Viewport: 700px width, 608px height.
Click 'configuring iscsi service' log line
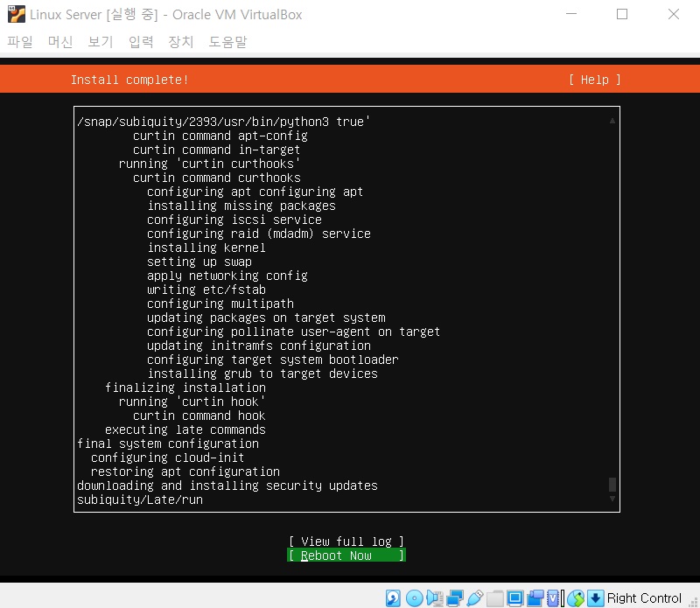pyautogui.click(x=234, y=220)
